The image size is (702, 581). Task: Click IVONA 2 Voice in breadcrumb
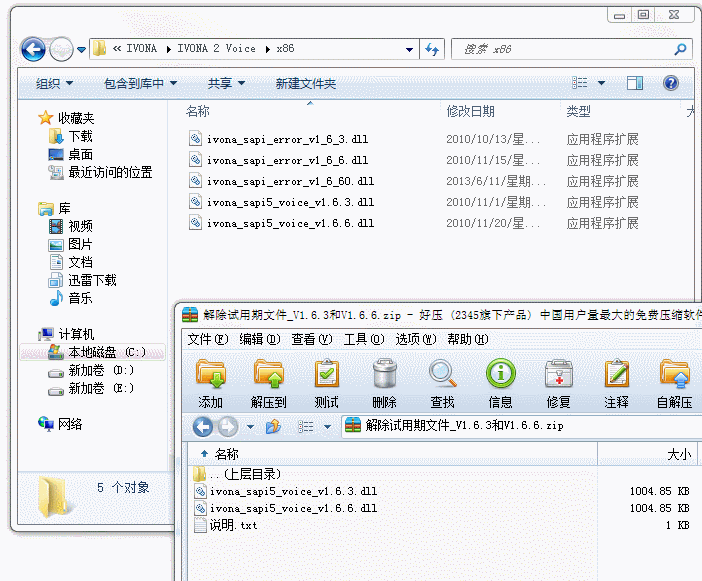(216, 48)
